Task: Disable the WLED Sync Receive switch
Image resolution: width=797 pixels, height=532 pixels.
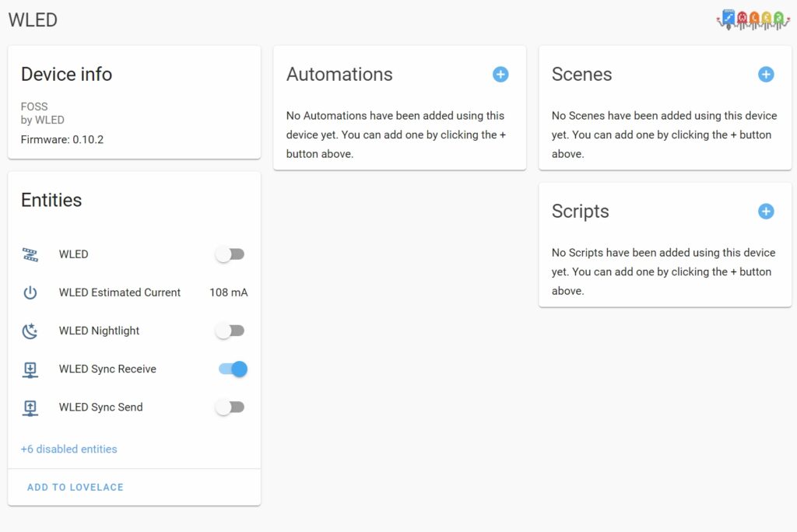Action: point(233,369)
